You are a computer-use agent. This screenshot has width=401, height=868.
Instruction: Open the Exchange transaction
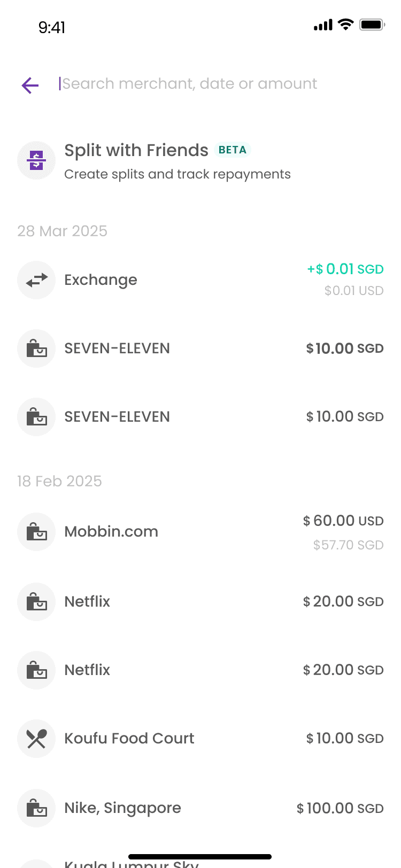coord(200,280)
